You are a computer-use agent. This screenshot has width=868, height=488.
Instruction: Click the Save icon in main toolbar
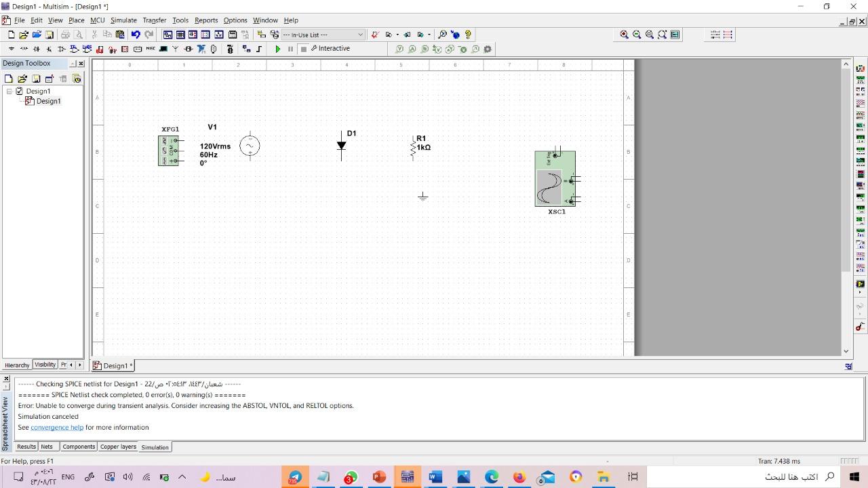click(50, 35)
